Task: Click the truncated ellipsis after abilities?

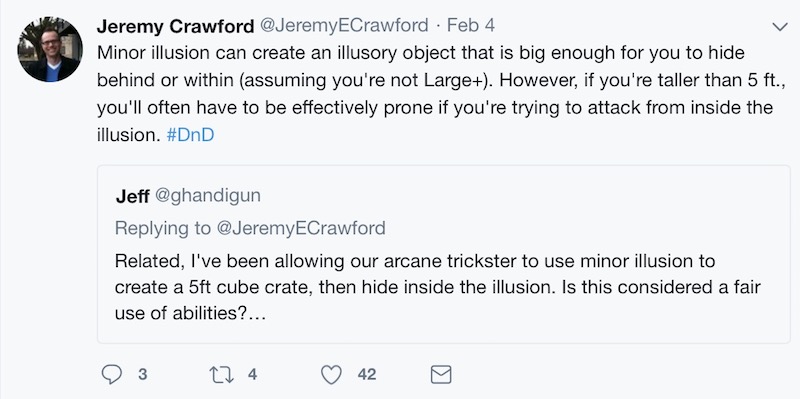Action: pyautogui.click(x=258, y=314)
